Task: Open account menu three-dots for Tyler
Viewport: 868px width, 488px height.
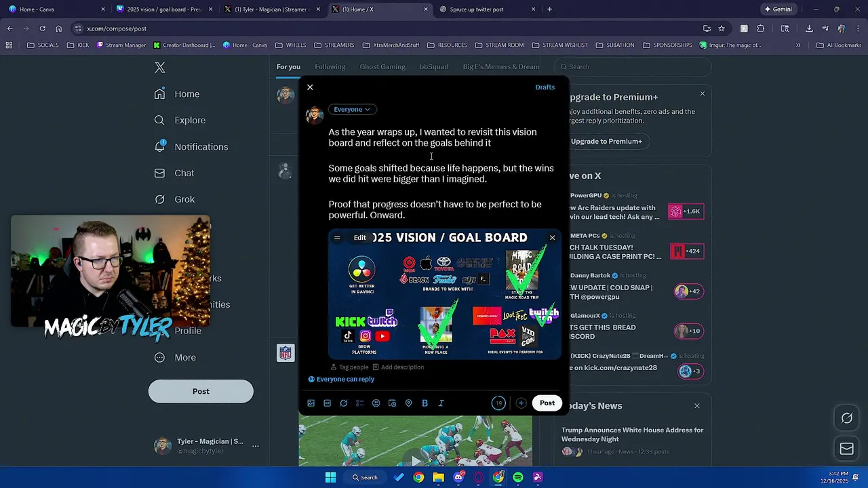Action: 255,446
